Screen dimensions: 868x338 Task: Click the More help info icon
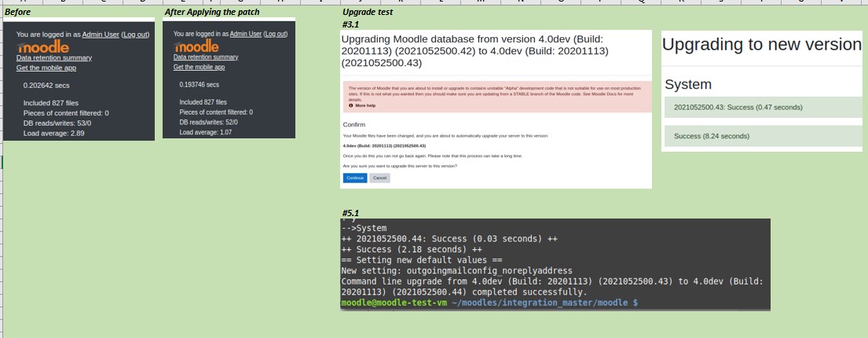point(351,105)
